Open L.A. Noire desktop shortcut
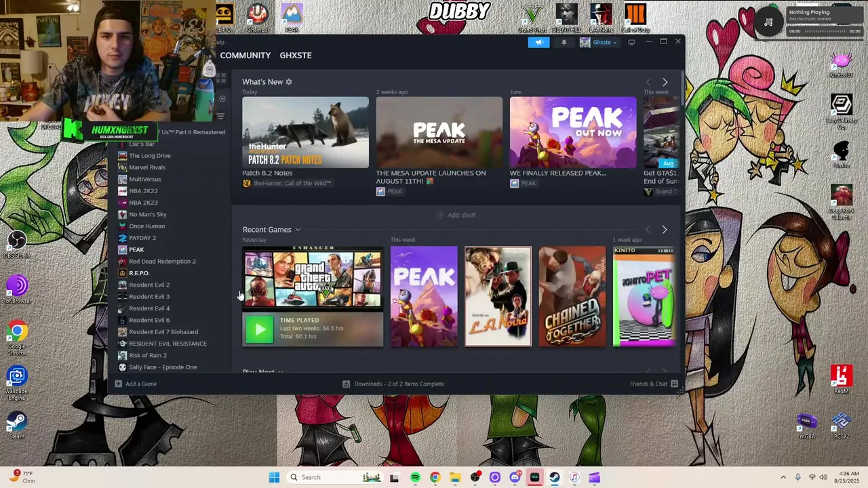The width and height of the screenshot is (868, 488). [x=601, y=18]
